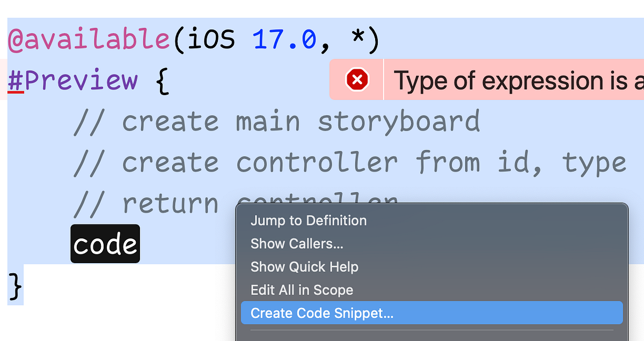
Task: Click the red error icon
Action: [x=356, y=80]
